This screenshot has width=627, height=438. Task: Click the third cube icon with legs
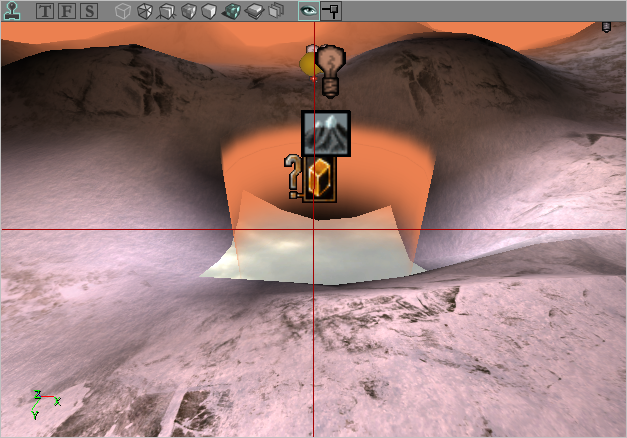point(167,12)
